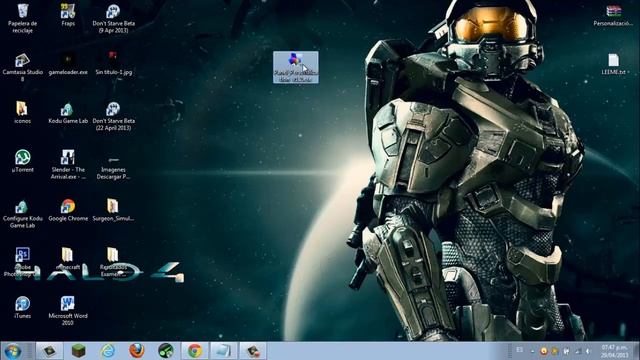The height and width of the screenshot is (360, 640).
Task: Select the Slender - The Arrival.exe shortcut
Action: (68, 164)
